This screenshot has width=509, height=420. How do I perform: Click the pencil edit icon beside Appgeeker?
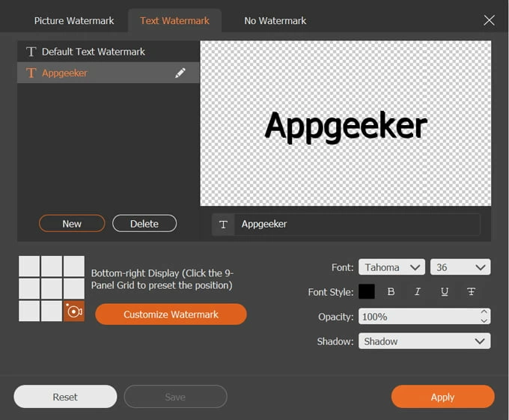[180, 73]
